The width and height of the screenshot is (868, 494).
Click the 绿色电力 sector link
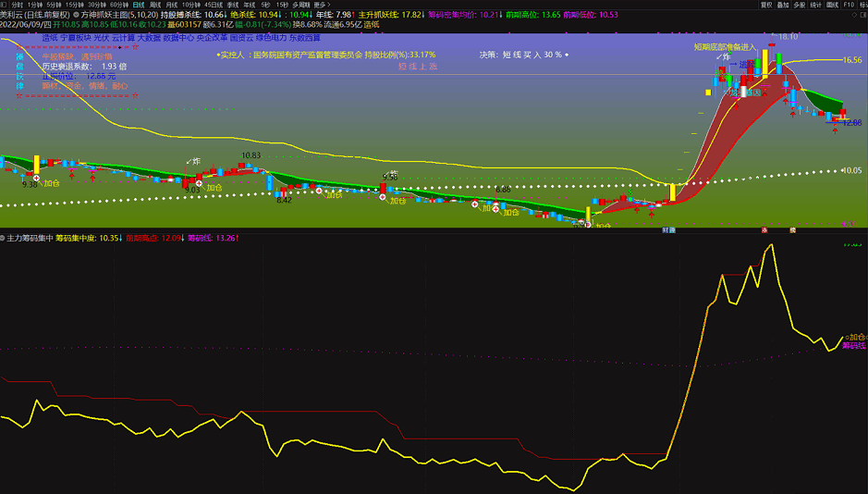(271, 38)
